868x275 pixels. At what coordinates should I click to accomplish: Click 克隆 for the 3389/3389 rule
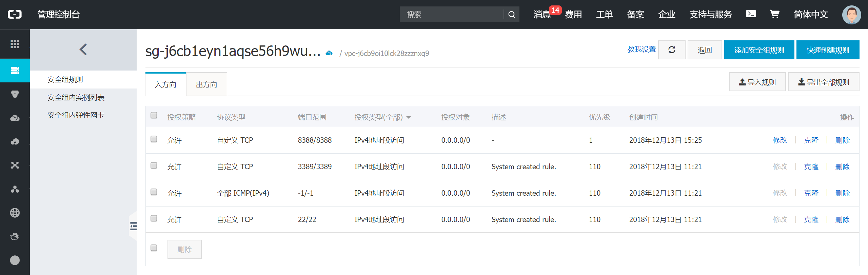coord(811,166)
